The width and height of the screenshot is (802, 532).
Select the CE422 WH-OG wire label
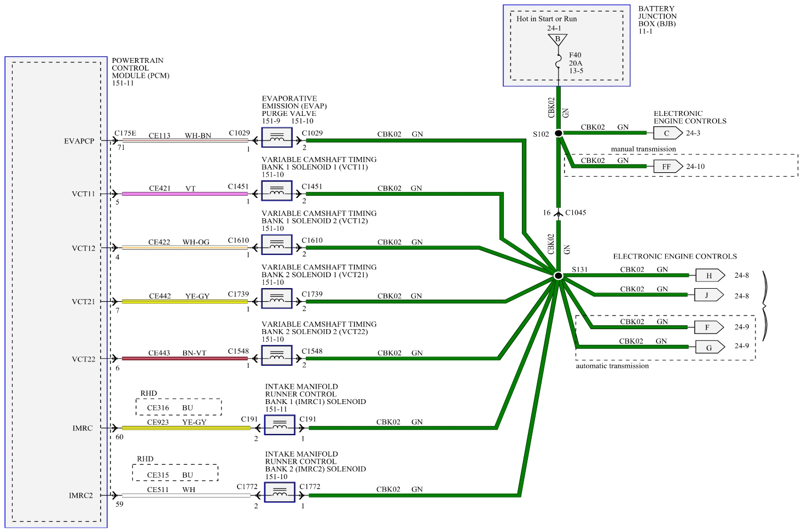coord(179,242)
